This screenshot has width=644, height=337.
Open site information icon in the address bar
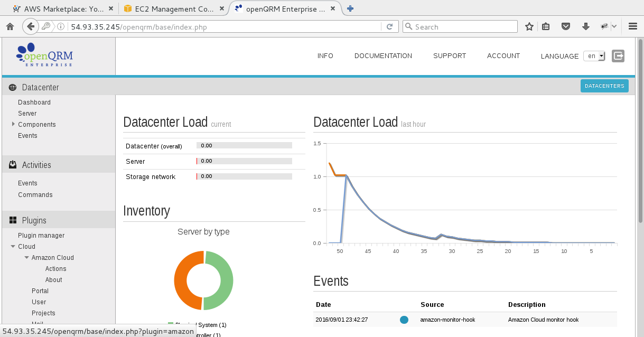point(60,26)
